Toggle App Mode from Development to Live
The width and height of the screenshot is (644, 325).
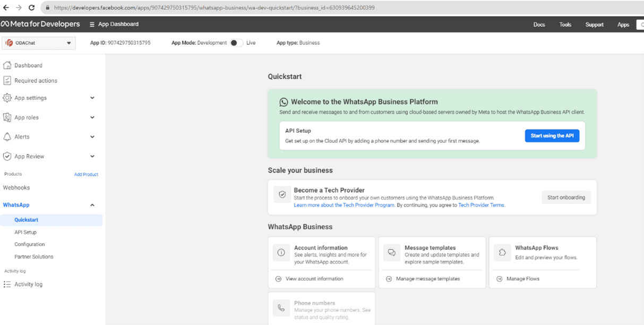coord(236,43)
